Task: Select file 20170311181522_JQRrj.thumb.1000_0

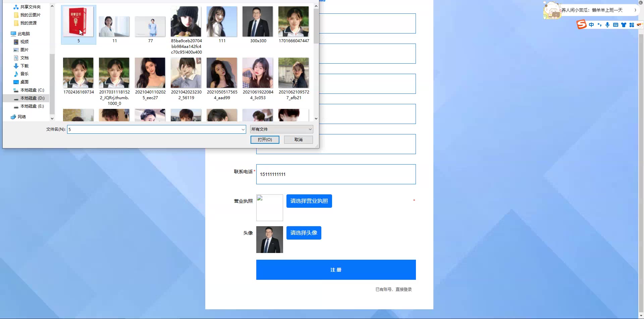Action: [x=114, y=81]
